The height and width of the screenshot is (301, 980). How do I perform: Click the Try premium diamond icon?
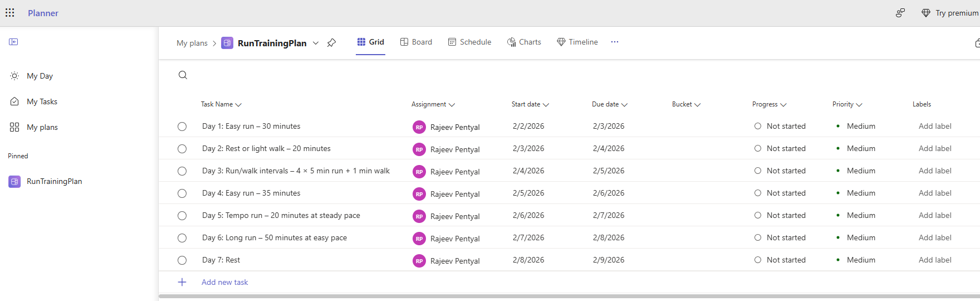click(925, 13)
